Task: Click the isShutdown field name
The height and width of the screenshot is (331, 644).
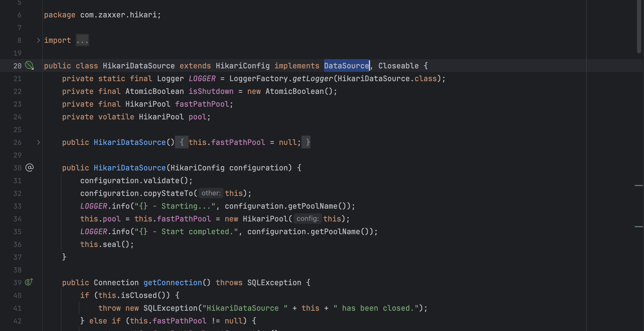Action: (211, 91)
